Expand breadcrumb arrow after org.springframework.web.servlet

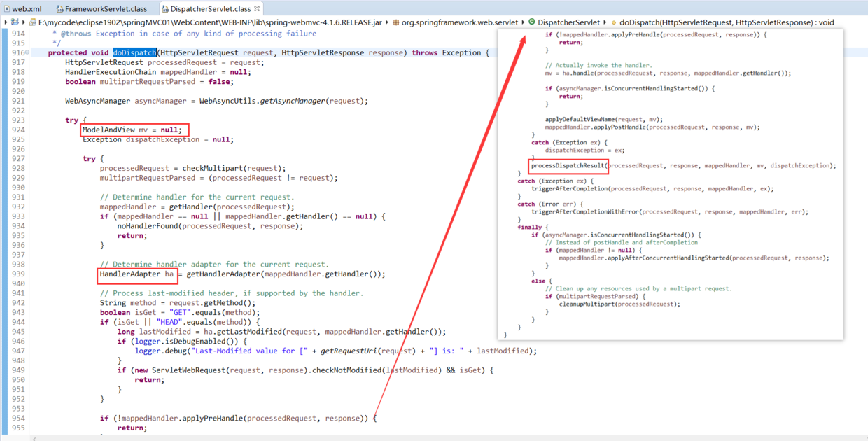tap(523, 22)
